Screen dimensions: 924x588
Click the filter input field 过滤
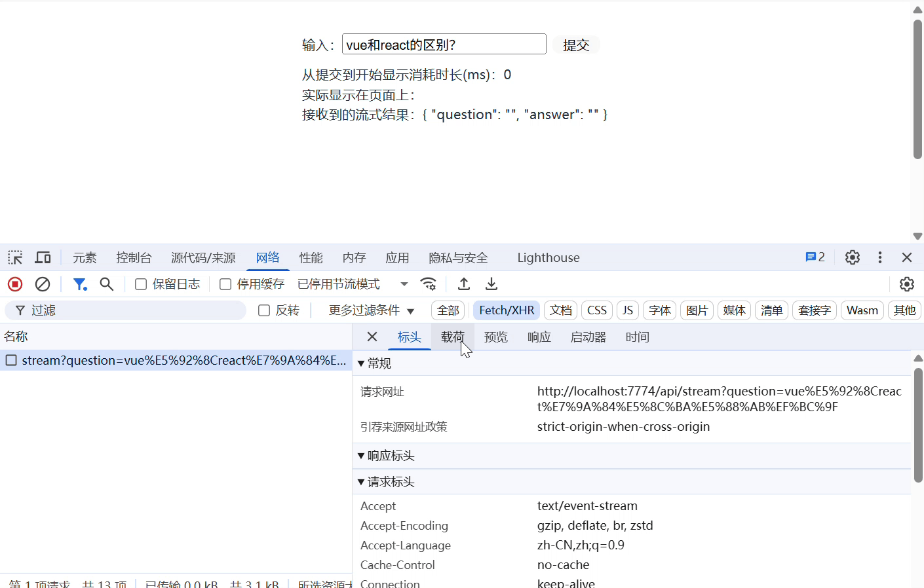[125, 310]
